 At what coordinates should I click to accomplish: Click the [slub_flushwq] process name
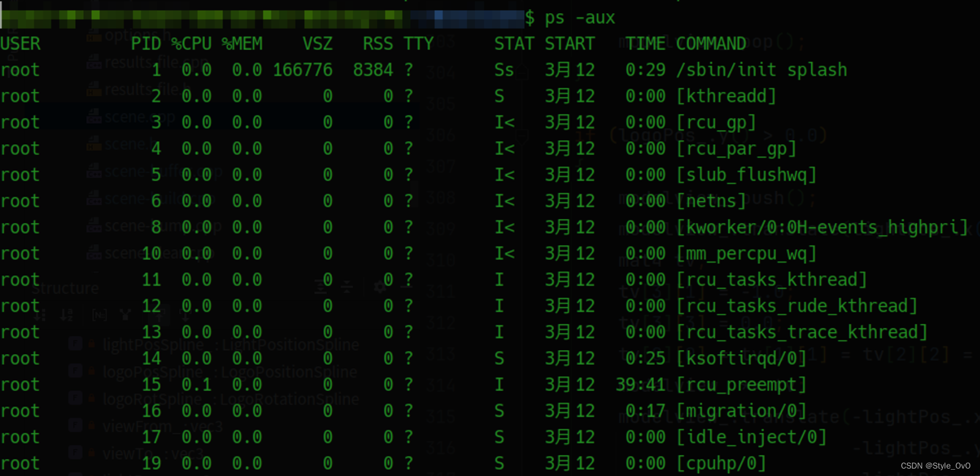(746, 175)
